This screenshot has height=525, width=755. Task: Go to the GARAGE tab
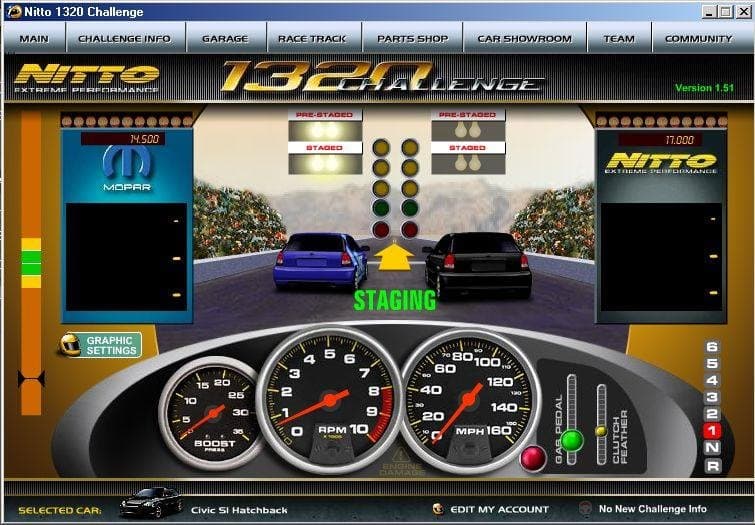click(225, 39)
